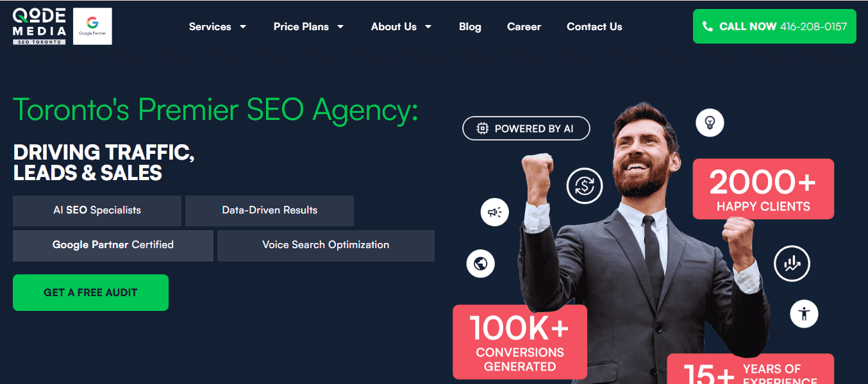Screen dimensions: 868x384
Task: Click the dollar refresh cycle icon
Action: pyautogui.click(x=585, y=186)
